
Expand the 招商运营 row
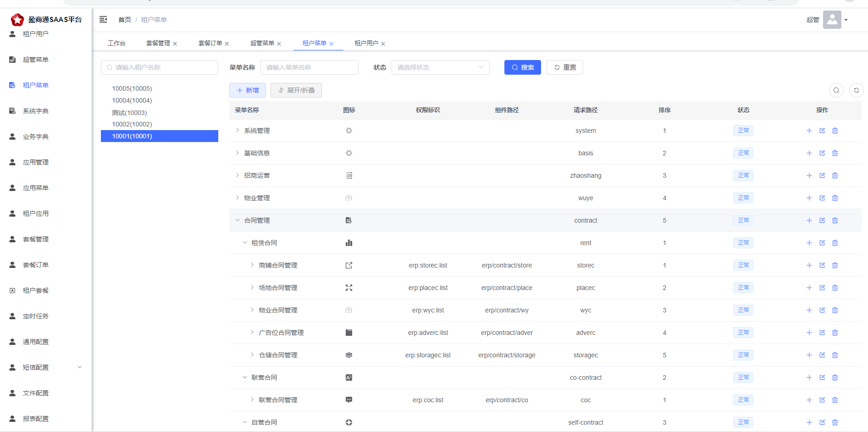pyautogui.click(x=238, y=175)
